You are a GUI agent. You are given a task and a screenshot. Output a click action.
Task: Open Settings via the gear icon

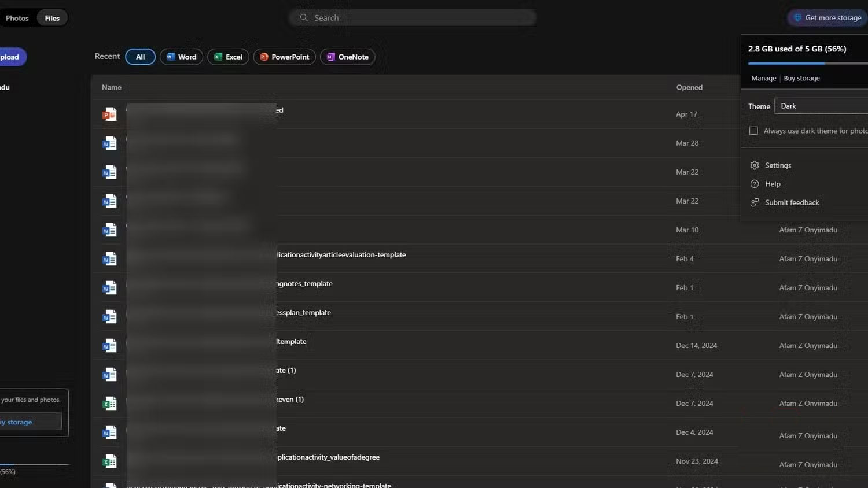(755, 165)
